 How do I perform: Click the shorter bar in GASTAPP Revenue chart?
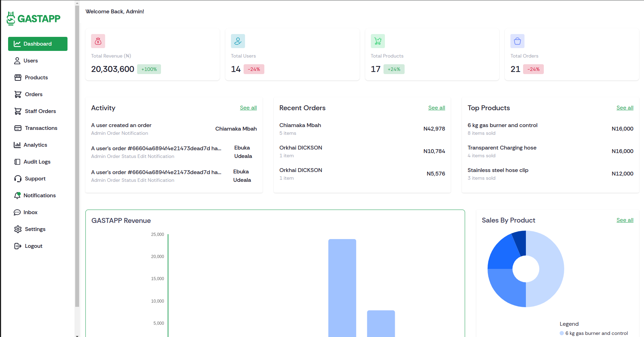(x=381, y=324)
